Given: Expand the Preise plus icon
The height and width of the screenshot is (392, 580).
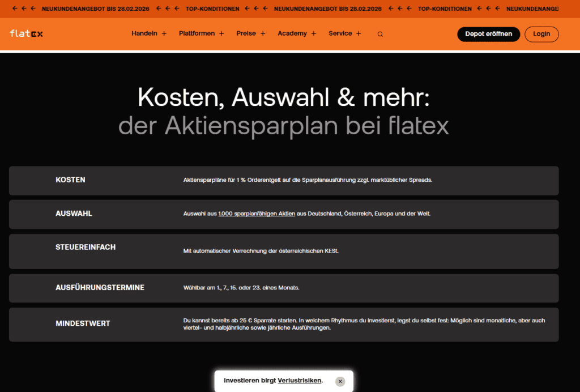Looking at the screenshot, I should tap(263, 34).
